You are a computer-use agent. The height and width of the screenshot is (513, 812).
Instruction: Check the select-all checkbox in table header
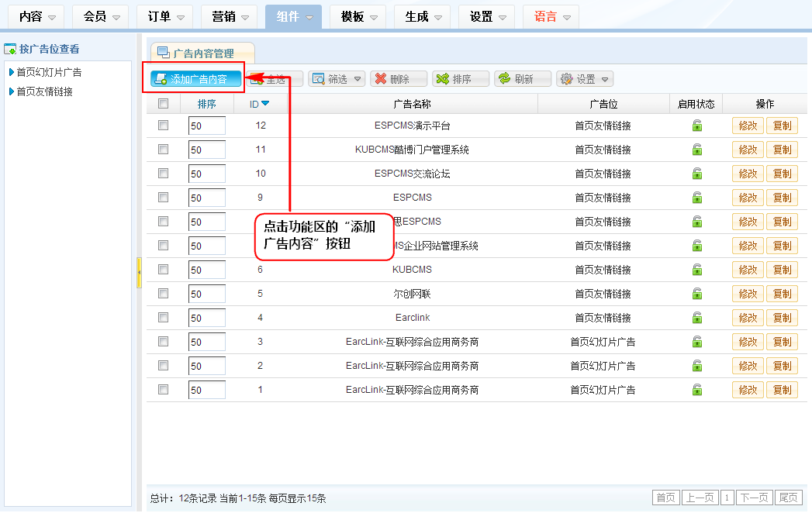[x=163, y=104]
